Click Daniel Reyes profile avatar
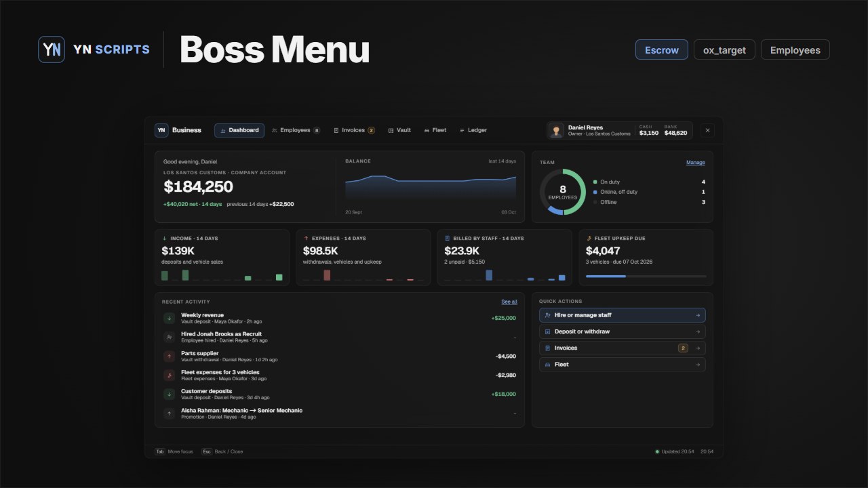The height and width of the screenshot is (488, 868). pyautogui.click(x=557, y=130)
